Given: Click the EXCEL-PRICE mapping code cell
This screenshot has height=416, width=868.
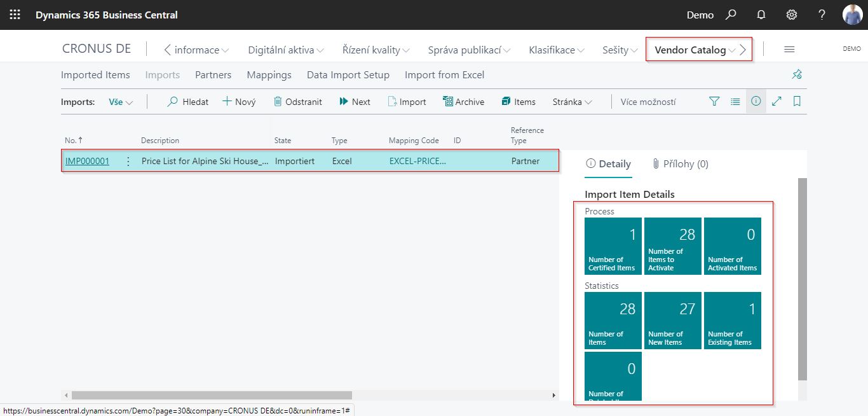Looking at the screenshot, I should (x=417, y=162).
